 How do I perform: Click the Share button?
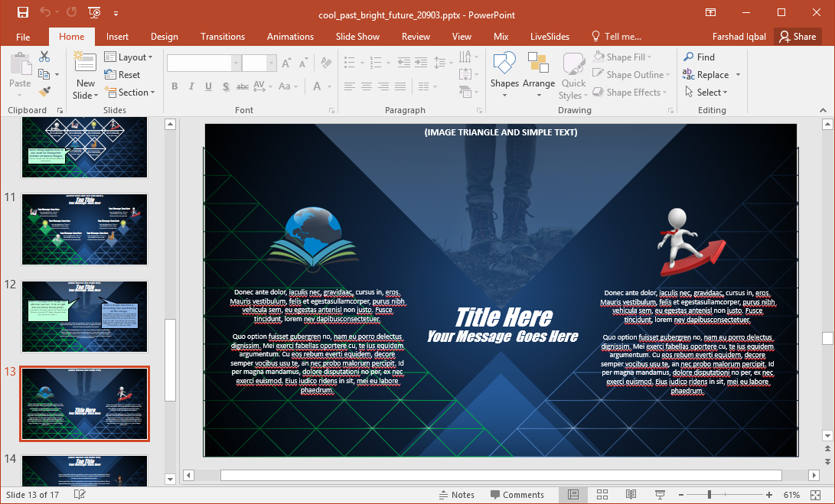pyautogui.click(x=797, y=36)
